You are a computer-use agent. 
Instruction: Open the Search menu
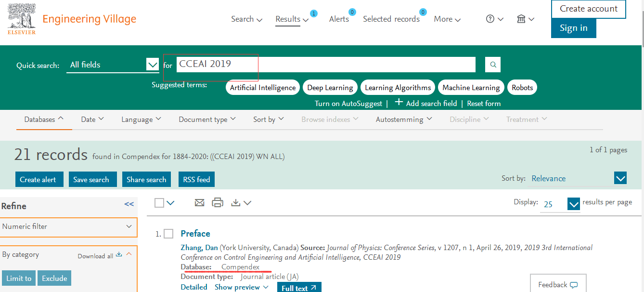(x=246, y=19)
